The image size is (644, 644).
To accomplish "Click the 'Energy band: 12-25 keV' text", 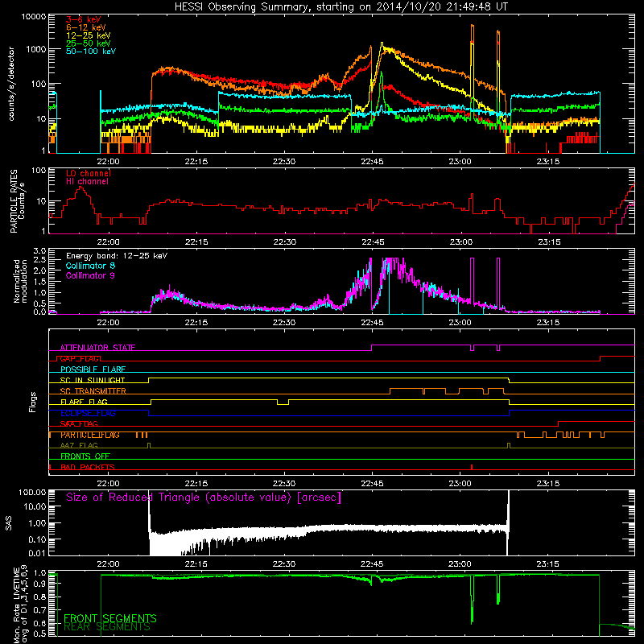I will (x=117, y=256).
